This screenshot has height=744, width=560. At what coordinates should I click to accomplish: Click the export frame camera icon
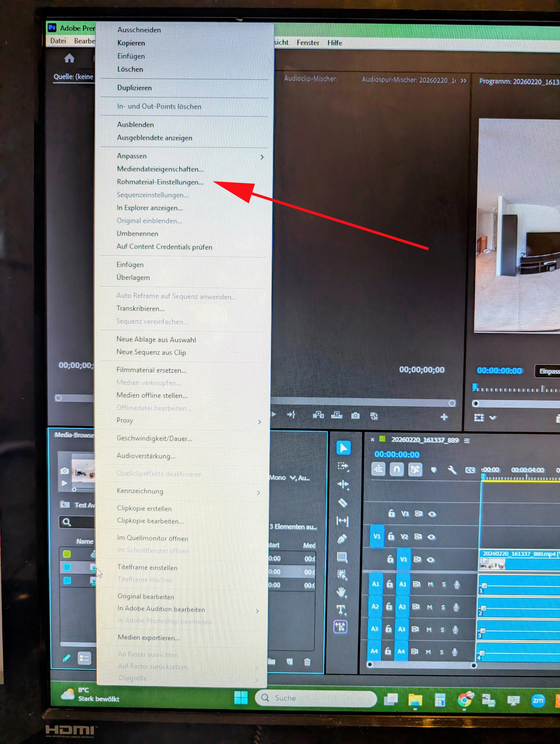tap(355, 416)
